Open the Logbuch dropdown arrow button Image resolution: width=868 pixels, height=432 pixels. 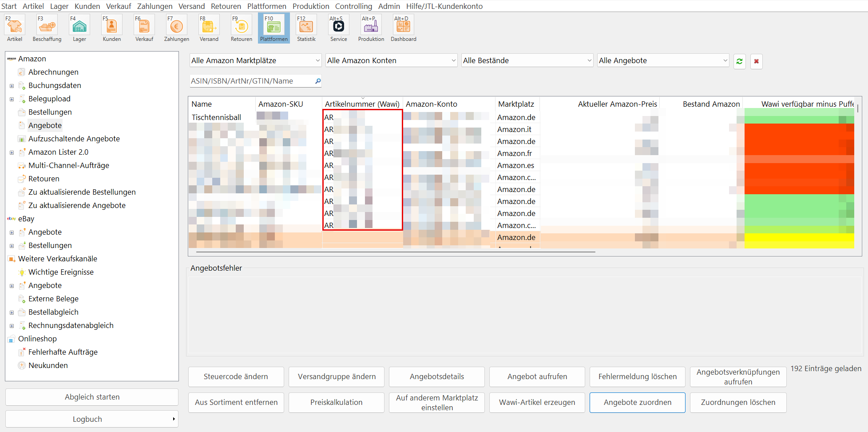click(x=174, y=419)
